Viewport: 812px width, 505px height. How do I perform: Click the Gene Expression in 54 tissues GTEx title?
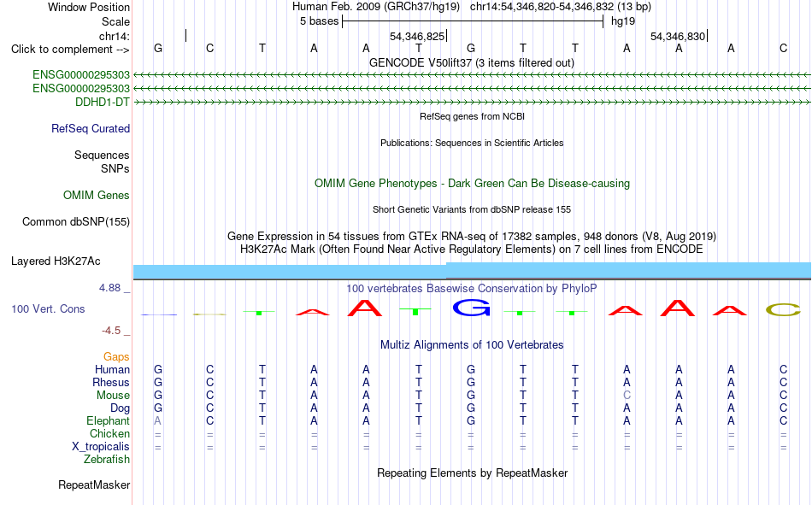472,236
